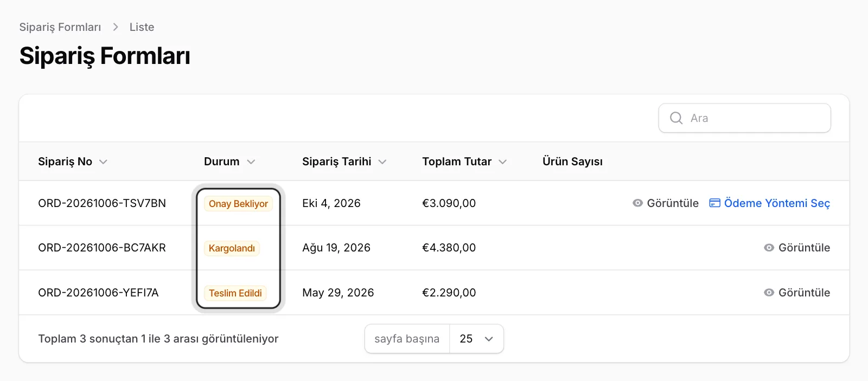Viewport: 868px width, 381px height.
Task: Click the Ürün Sayısı column header
Action: (572, 162)
